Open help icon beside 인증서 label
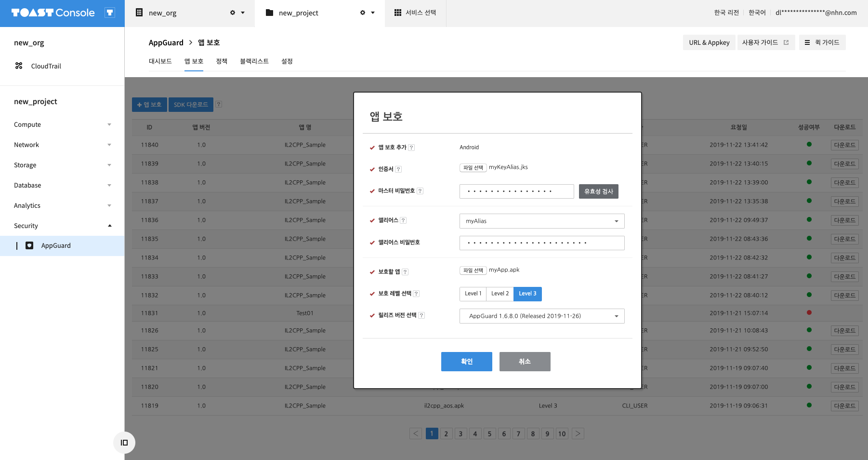The image size is (868, 460). (398, 169)
